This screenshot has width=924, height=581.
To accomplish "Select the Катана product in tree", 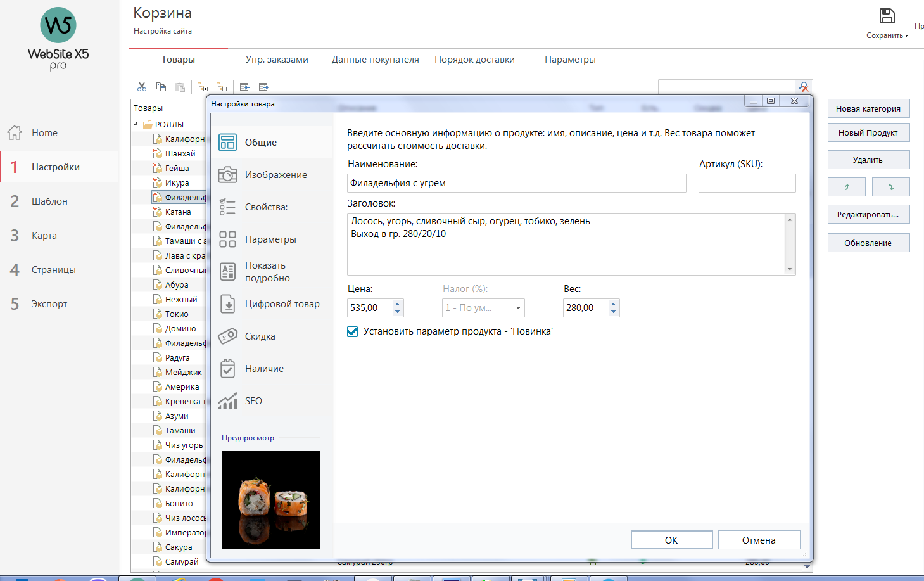I will pos(178,212).
